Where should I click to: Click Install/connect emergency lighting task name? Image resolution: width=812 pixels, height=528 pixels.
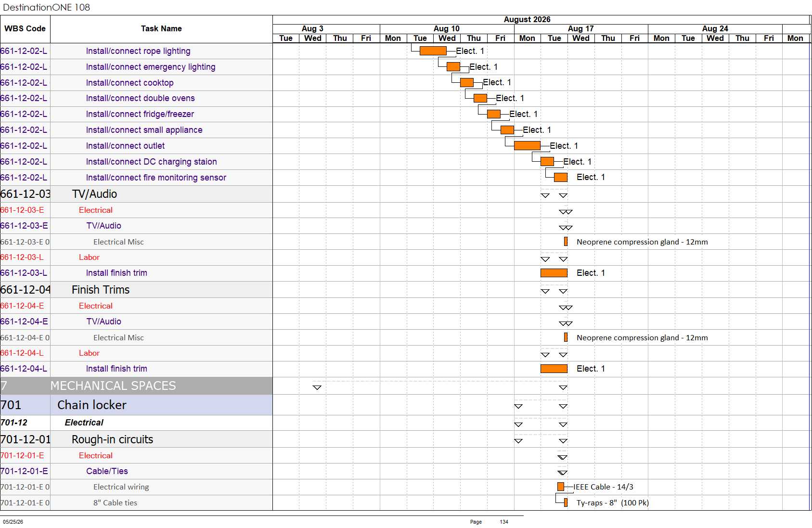coord(151,67)
